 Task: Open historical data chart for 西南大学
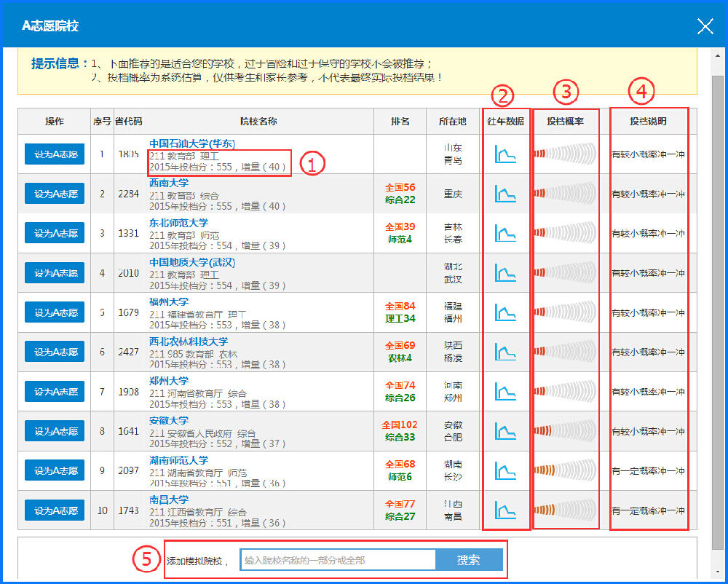click(x=505, y=193)
